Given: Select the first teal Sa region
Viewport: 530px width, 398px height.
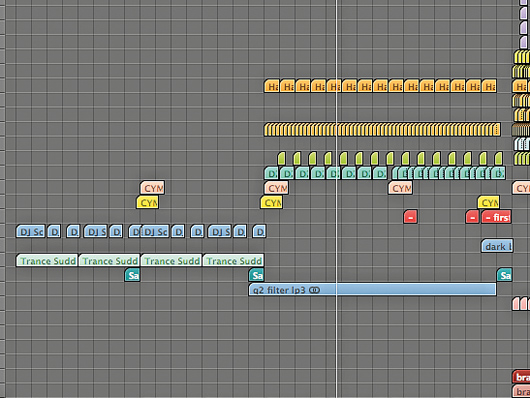Looking at the screenshot, I should (x=132, y=275).
